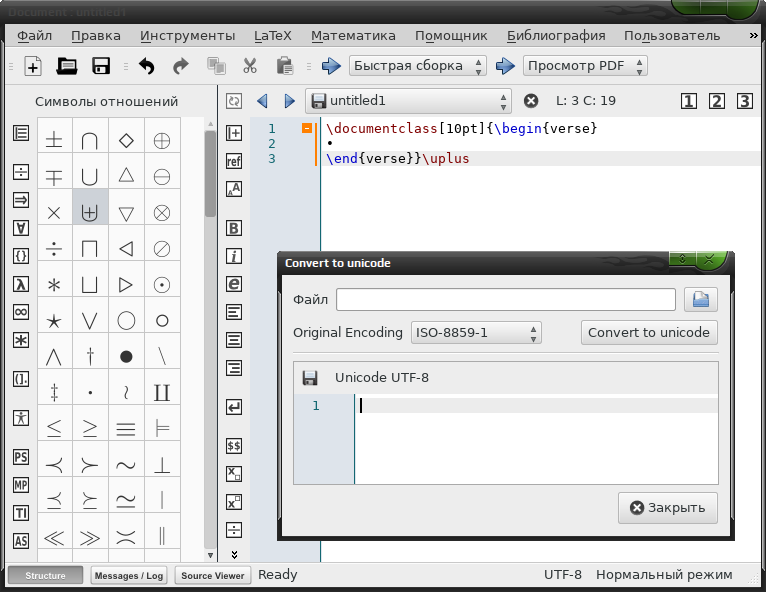Screen dimensions: 766x592
Task: Open MetaPost commands panel MP icon
Action: click(x=21, y=485)
